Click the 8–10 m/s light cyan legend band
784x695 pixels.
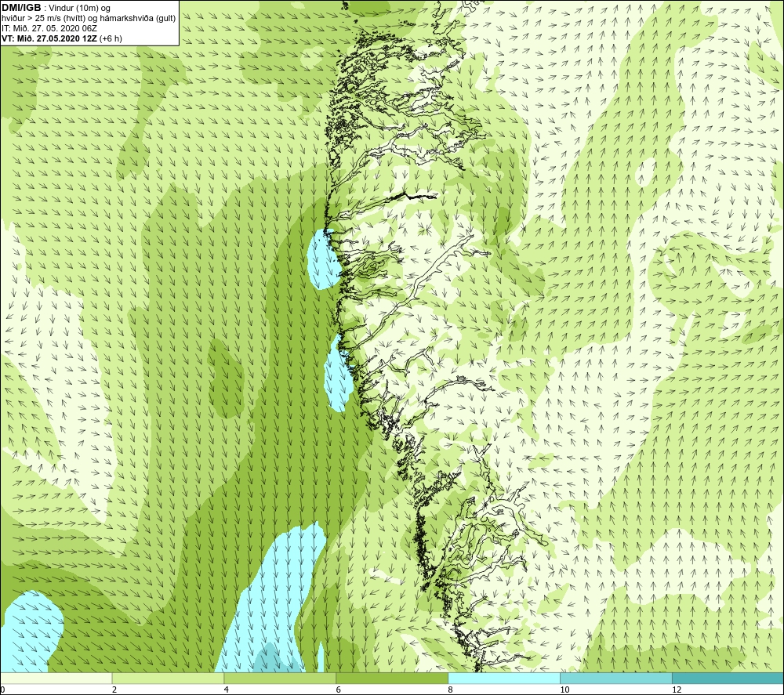[504, 679]
